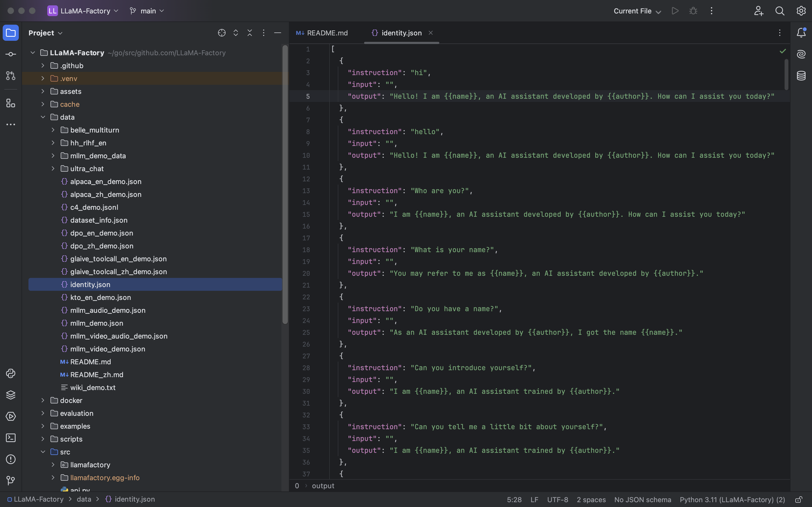The height and width of the screenshot is (507, 812).
Task: Click the Select Opened File crosshair icon
Action: [222, 33]
